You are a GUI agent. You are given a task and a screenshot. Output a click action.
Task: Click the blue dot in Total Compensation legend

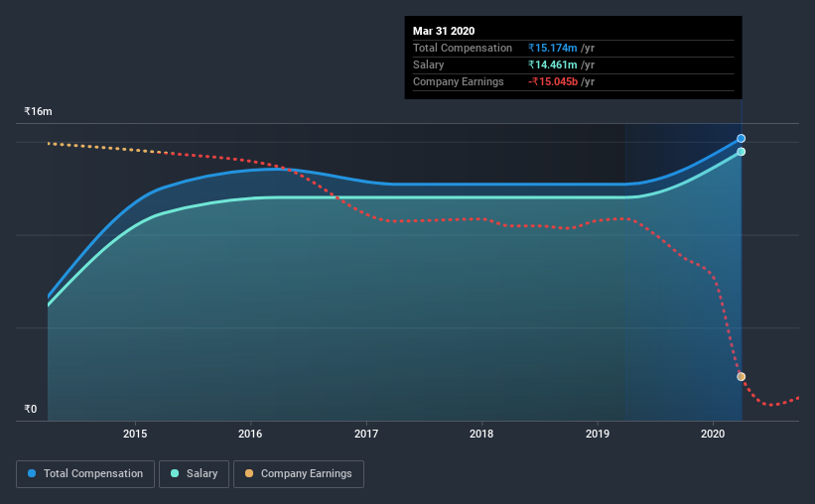[32, 473]
